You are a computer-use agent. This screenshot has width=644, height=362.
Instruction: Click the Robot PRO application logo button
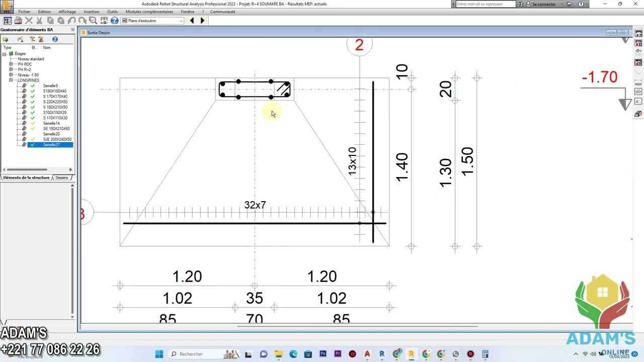pos(7,7)
